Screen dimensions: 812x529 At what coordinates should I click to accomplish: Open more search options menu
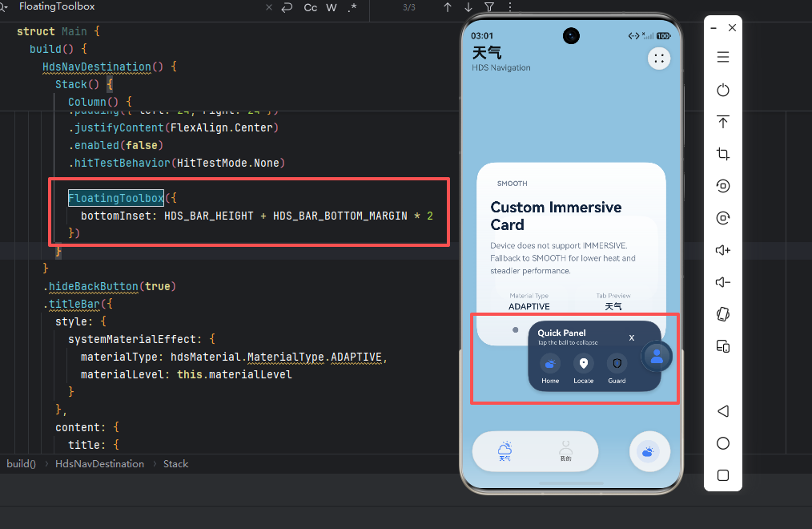pos(510,7)
